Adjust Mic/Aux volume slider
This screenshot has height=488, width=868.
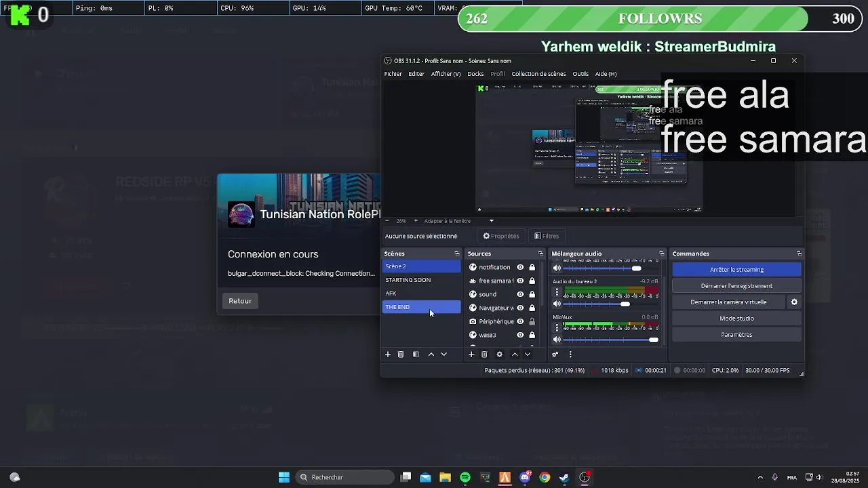click(653, 340)
